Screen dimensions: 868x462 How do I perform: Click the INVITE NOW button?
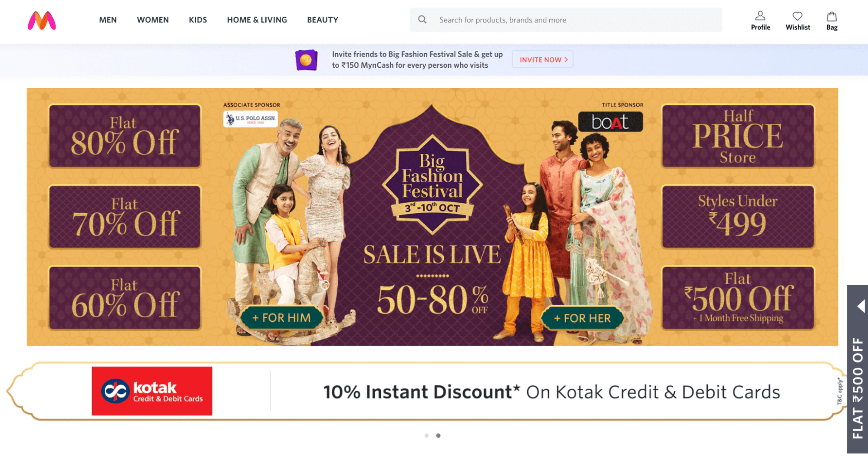click(543, 59)
